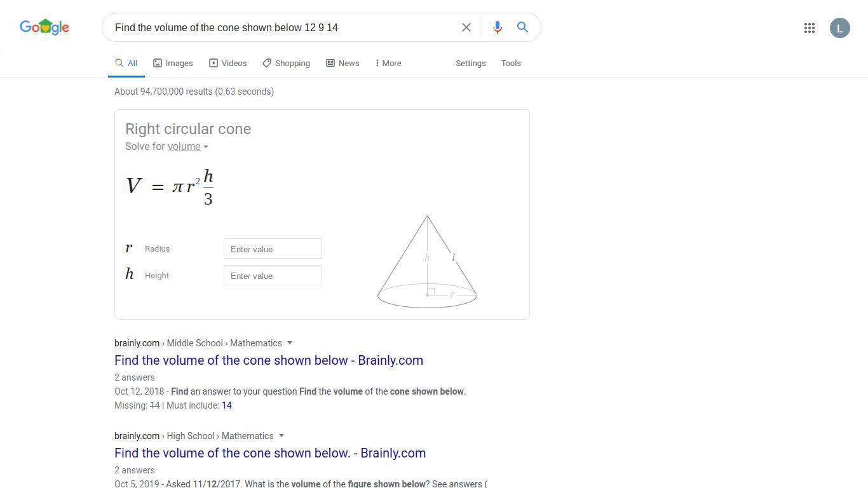Open the account avatar labeled L
This screenshot has height=488, width=868.
coord(840,28)
